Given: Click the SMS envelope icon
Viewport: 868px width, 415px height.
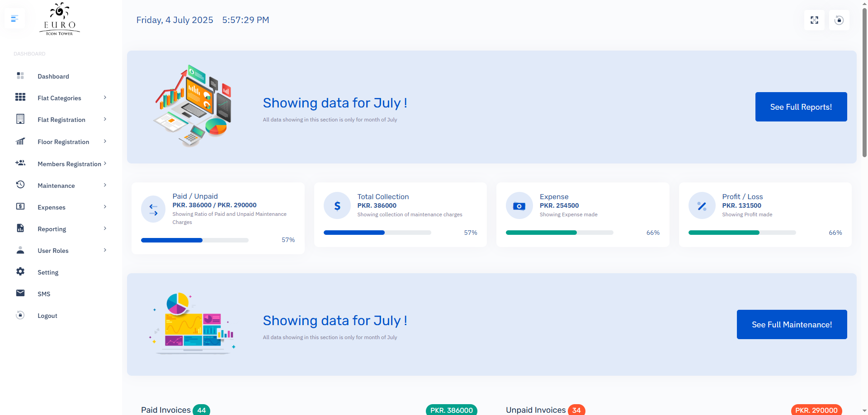Looking at the screenshot, I should coord(20,293).
